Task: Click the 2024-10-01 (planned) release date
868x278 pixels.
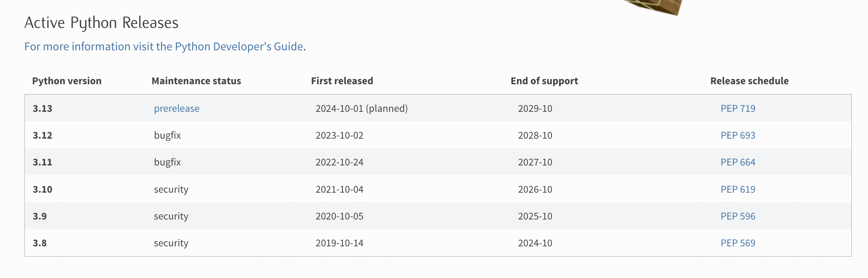Action: pyautogui.click(x=361, y=108)
